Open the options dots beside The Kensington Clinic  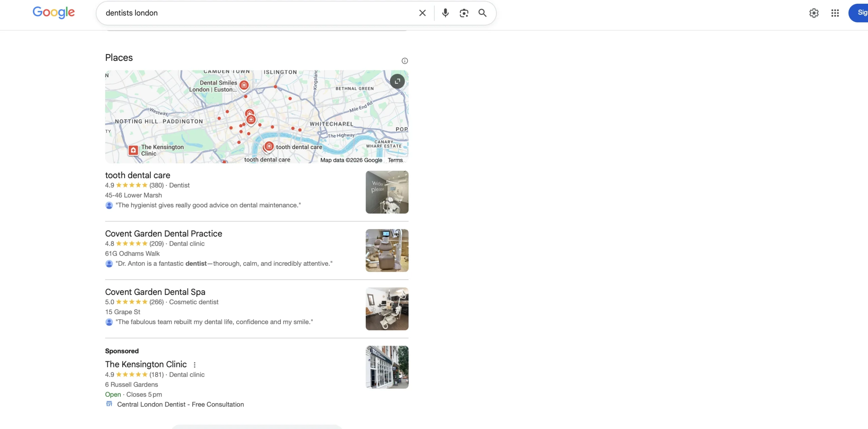[194, 365]
